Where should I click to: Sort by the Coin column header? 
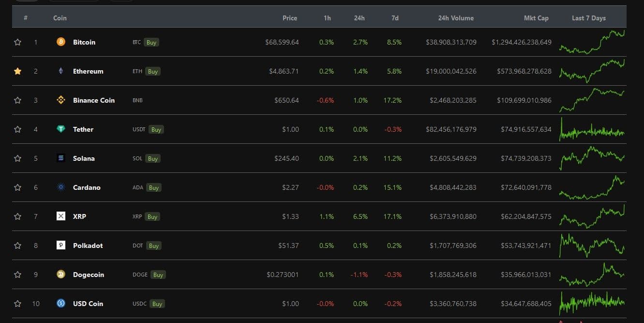click(60, 18)
